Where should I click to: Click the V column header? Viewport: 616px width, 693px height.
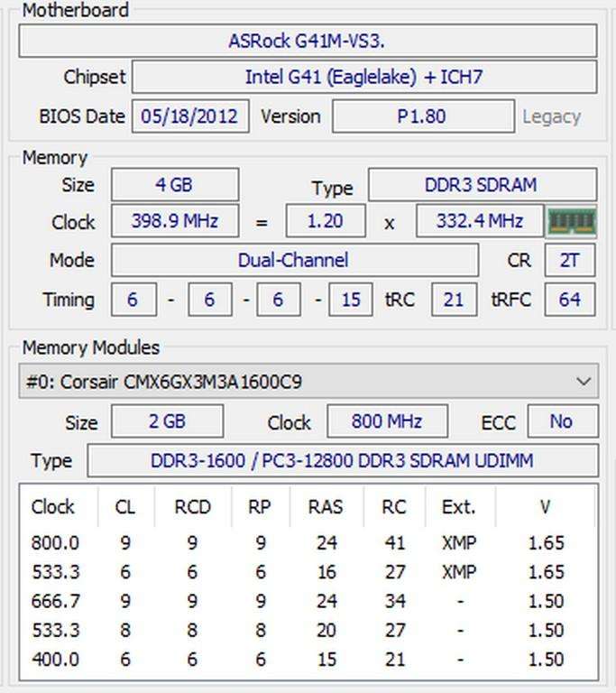(x=546, y=507)
